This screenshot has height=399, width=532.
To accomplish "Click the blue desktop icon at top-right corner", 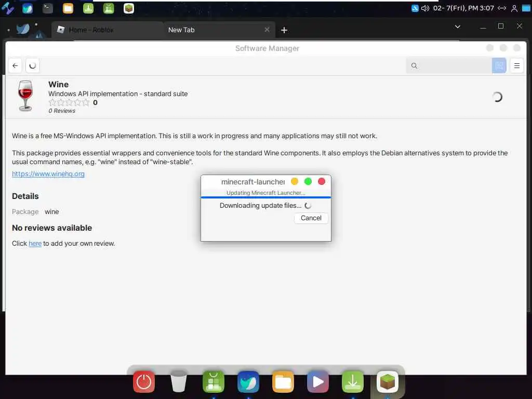I will click(526, 8).
